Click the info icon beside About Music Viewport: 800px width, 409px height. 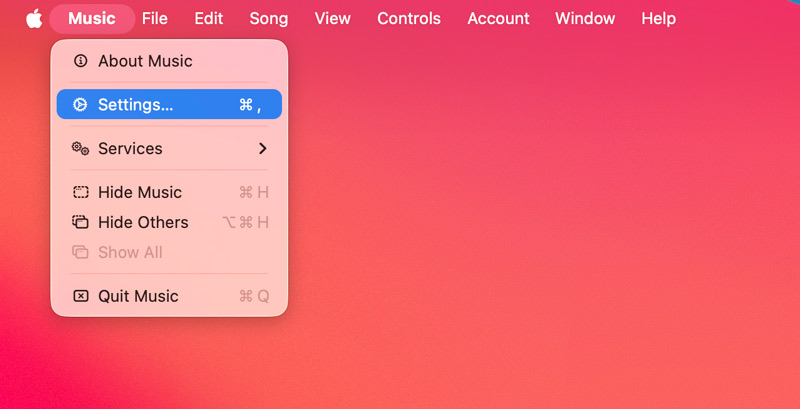[81, 61]
